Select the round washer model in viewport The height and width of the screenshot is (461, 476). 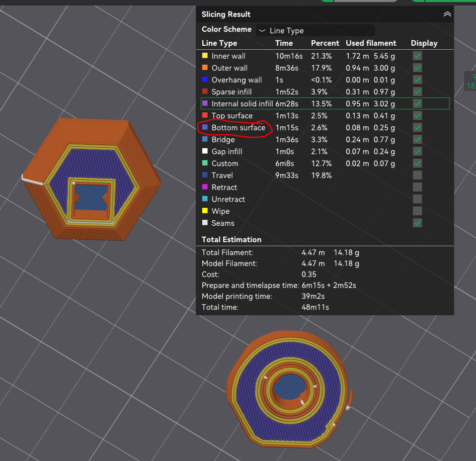pos(289,389)
